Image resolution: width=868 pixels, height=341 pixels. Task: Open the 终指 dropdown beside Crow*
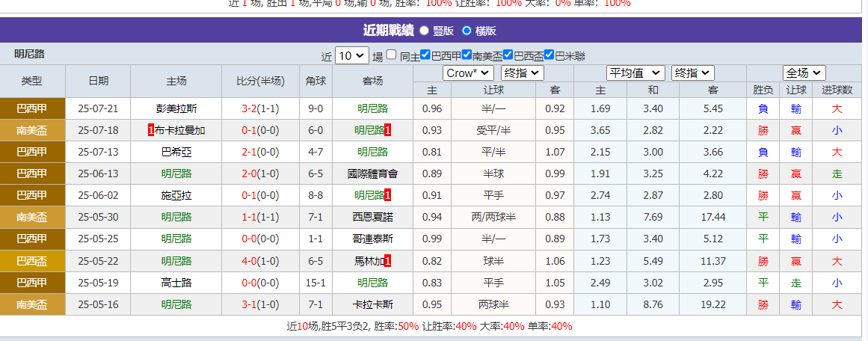click(x=522, y=73)
